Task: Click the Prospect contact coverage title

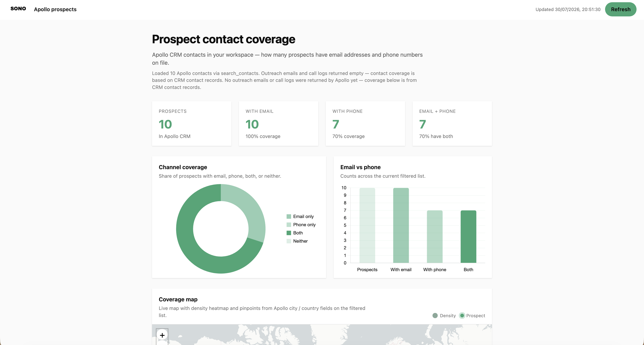Action: [223, 39]
